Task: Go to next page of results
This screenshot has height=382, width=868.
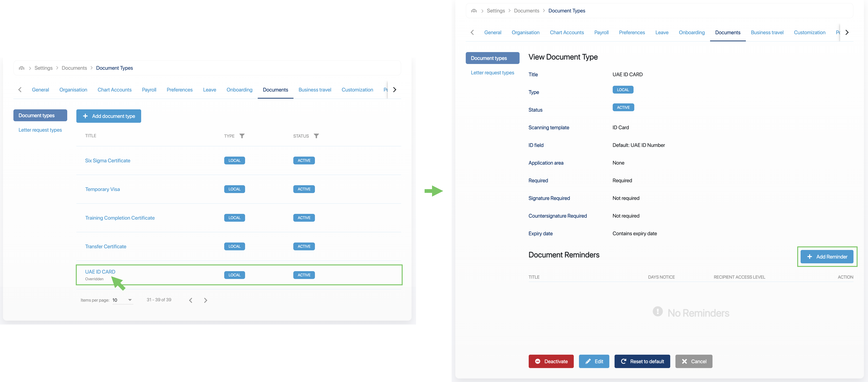Action: coord(206,300)
